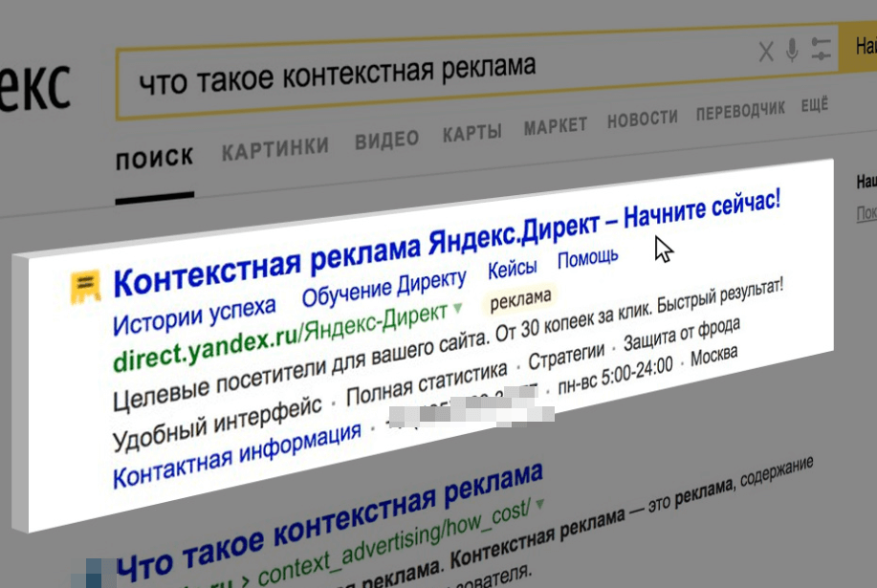Click the text пн-вс 5:00-24:00
This screenshot has height=588, width=877.
(x=616, y=374)
